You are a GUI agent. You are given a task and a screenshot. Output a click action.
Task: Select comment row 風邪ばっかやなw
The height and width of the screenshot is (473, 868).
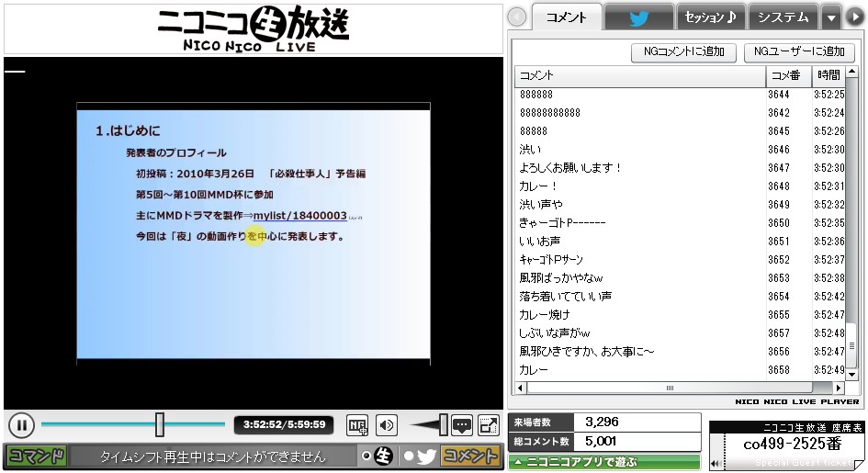[x=680, y=277]
